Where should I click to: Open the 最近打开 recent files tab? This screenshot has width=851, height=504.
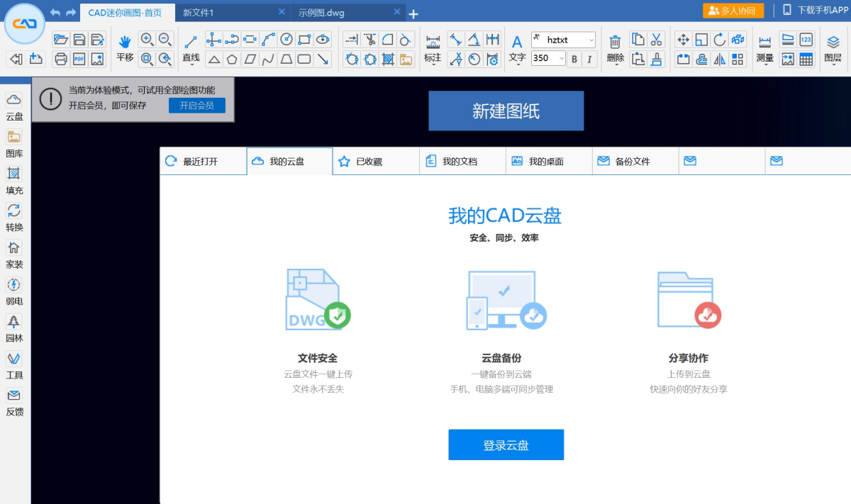click(202, 162)
